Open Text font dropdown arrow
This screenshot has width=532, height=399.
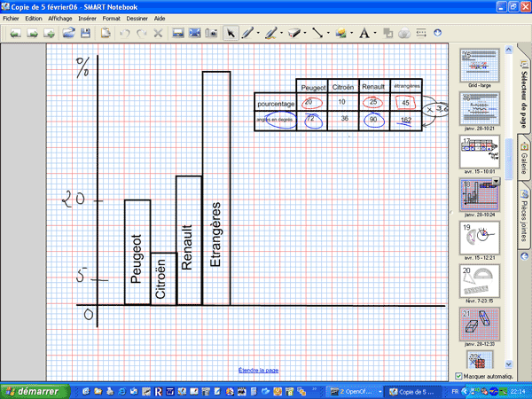point(375,34)
